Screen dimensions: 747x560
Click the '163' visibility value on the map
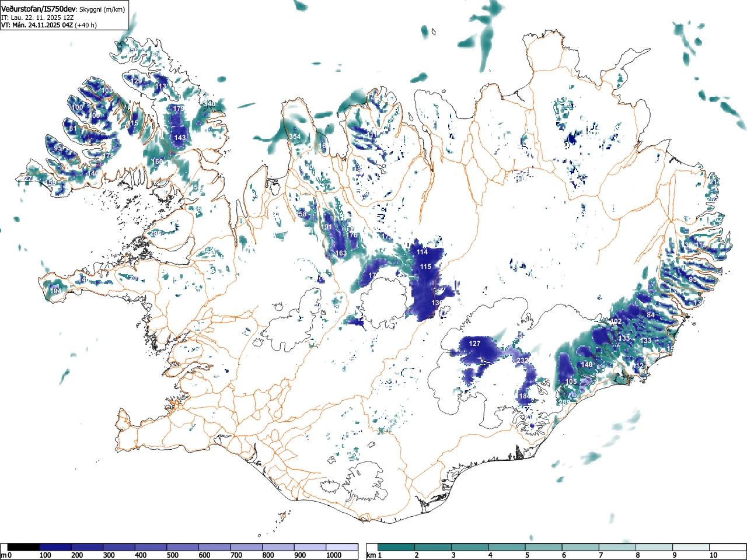341,253
